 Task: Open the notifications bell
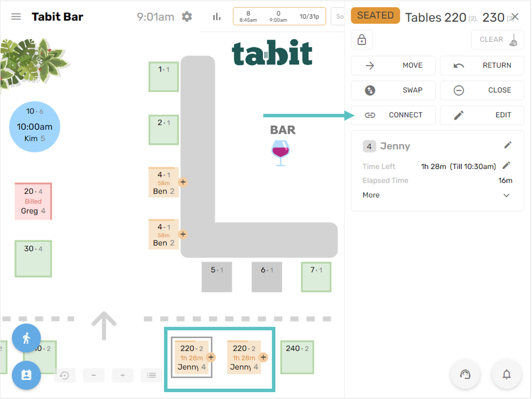507,375
